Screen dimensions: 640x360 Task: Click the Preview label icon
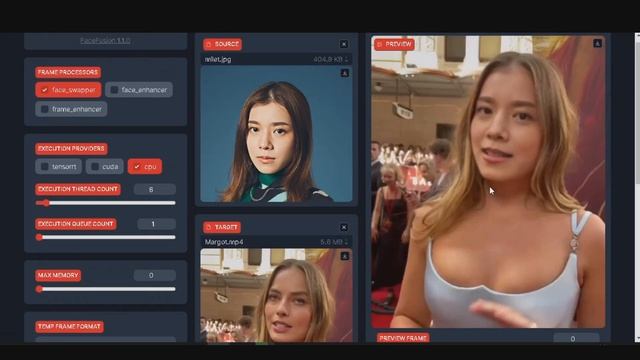click(380, 44)
